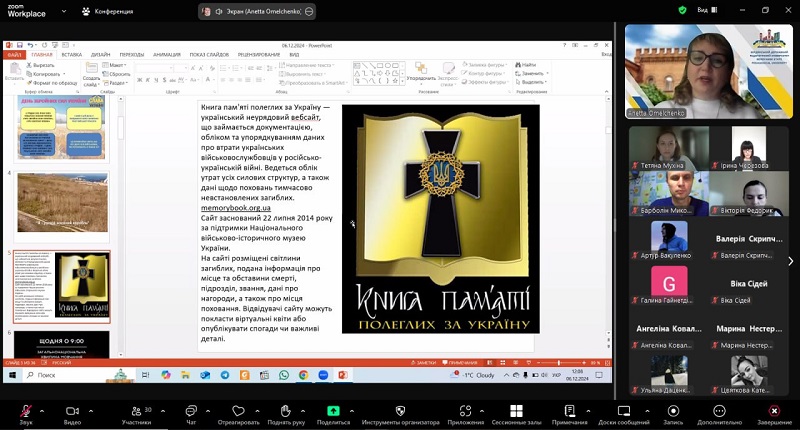Click Формат по образцу format painter
This screenshot has height=430, width=800.
[52, 83]
